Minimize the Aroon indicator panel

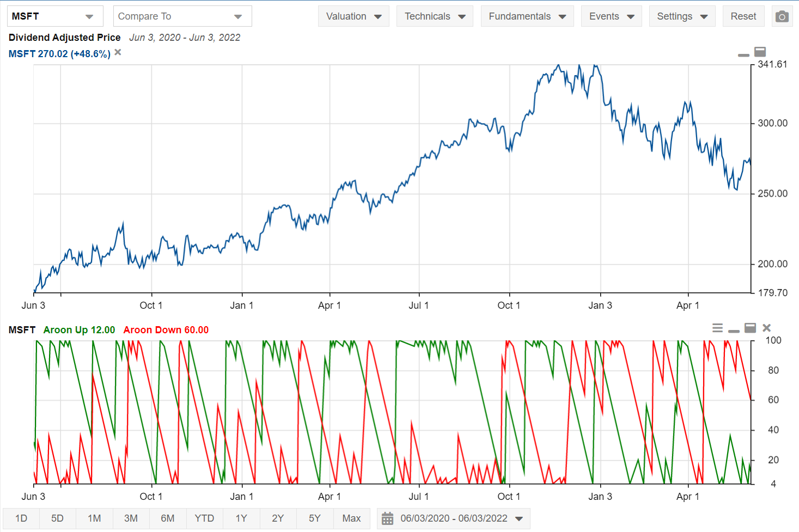[734, 331]
